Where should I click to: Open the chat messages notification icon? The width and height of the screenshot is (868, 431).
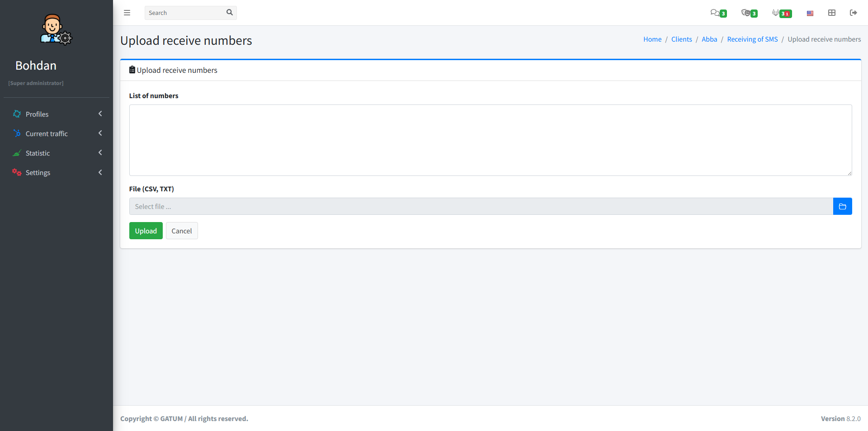[716, 13]
